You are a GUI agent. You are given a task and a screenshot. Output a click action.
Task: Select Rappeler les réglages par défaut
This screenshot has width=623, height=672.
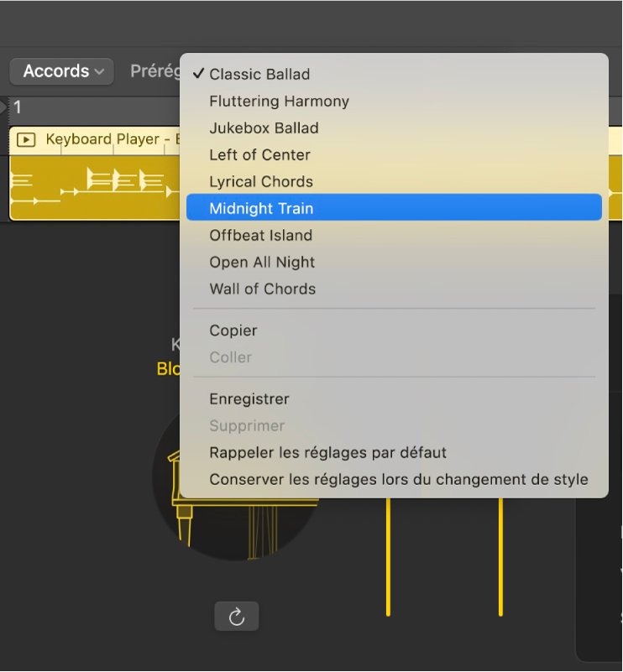point(394,452)
